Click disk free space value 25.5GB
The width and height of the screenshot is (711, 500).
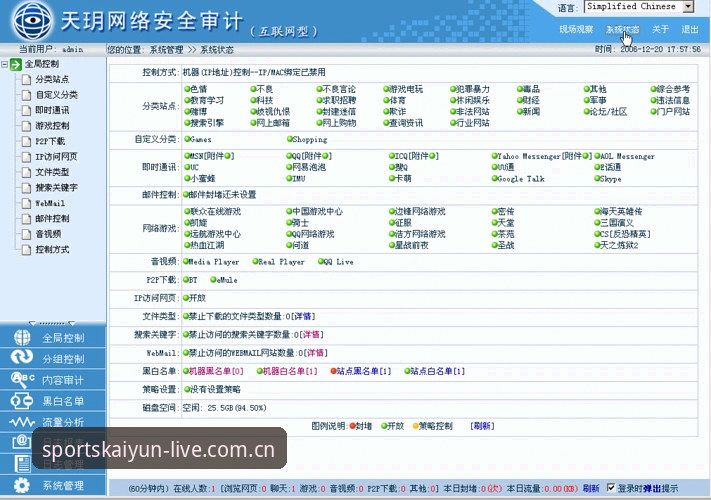pos(220,408)
